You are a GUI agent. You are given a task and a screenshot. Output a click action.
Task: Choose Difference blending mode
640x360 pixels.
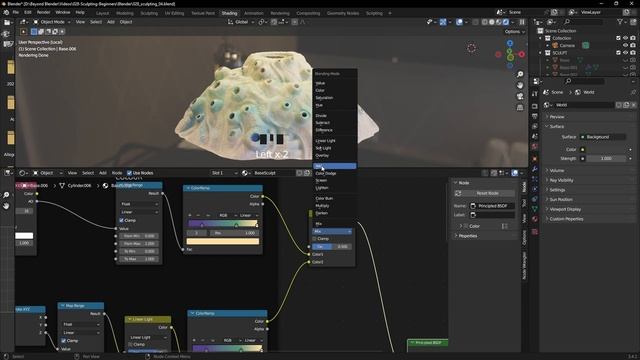(324, 130)
